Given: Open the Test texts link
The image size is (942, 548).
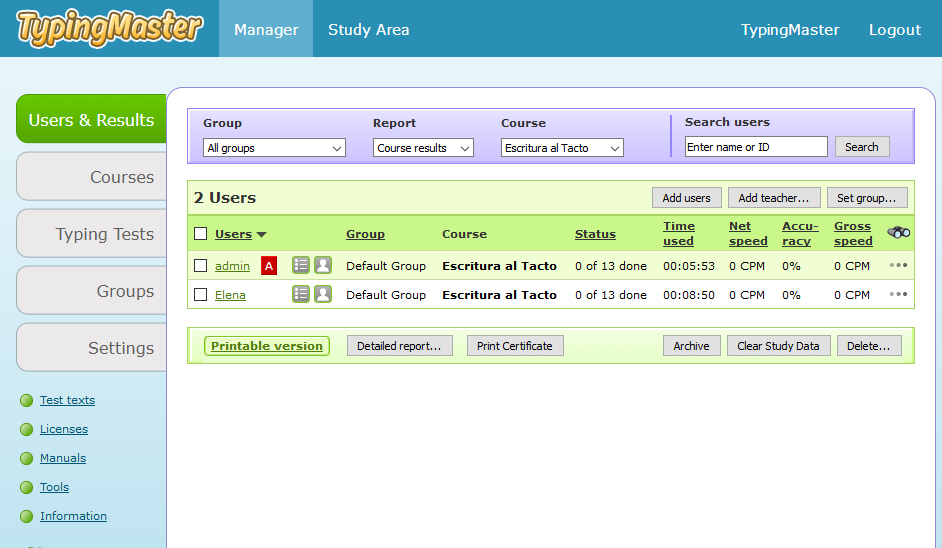Looking at the screenshot, I should [x=67, y=400].
